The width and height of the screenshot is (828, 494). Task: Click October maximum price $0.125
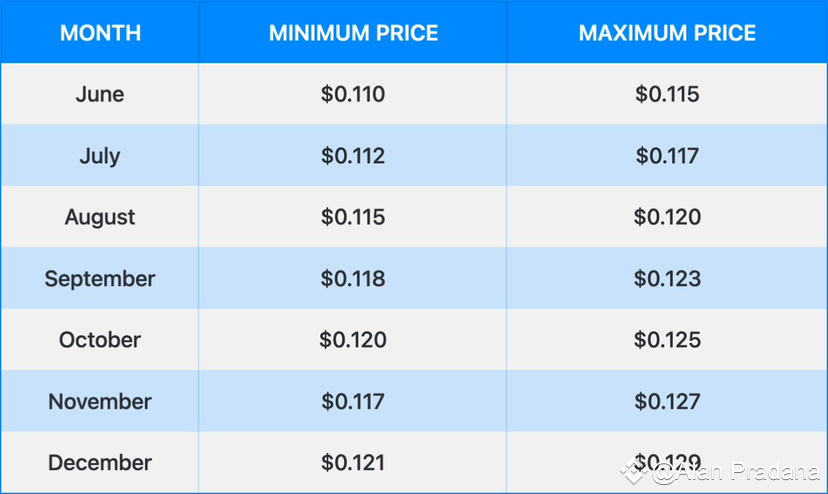667,340
